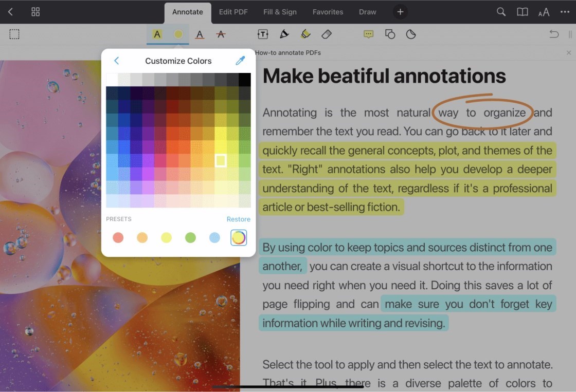The height and width of the screenshot is (392, 576).
Task: Select the eraser tool
Action: point(327,34)
